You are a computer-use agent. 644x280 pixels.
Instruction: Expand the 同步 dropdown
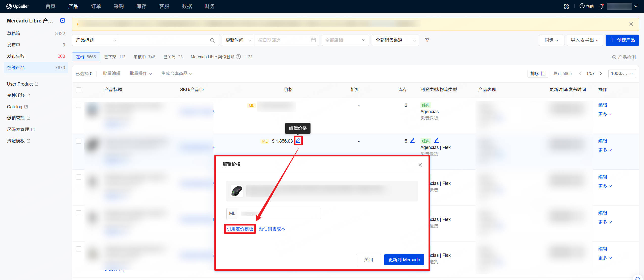[x=552, y=40]
